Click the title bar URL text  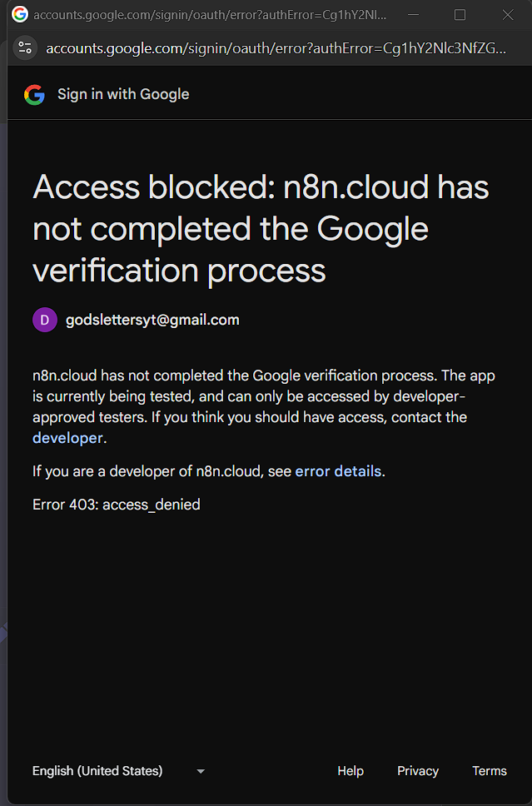pos(210,15)
